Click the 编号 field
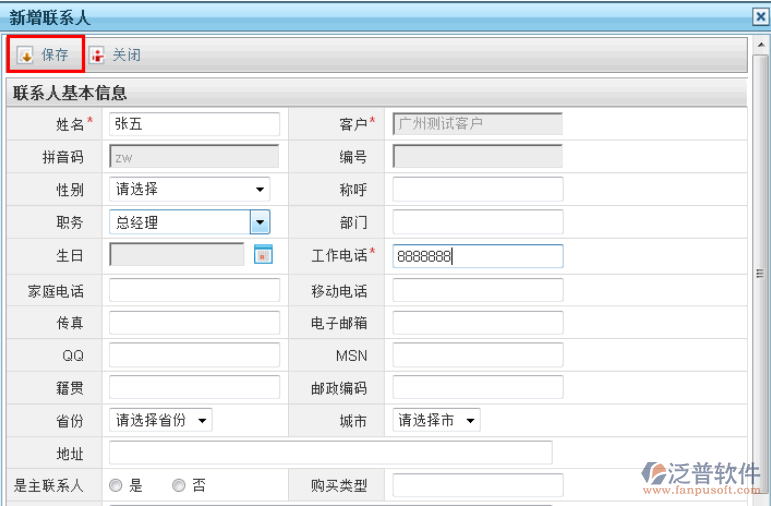The height and width of the screenshot is (506, 771). [477, 156]
